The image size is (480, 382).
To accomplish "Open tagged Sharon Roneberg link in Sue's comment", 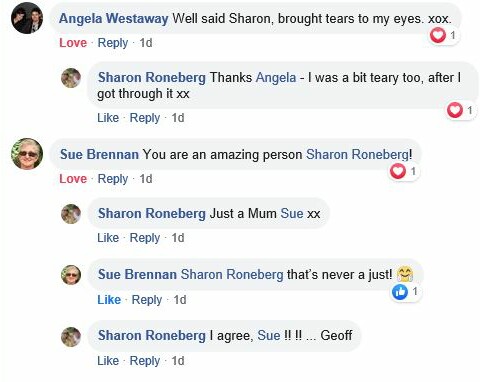I will coord(357,155).
